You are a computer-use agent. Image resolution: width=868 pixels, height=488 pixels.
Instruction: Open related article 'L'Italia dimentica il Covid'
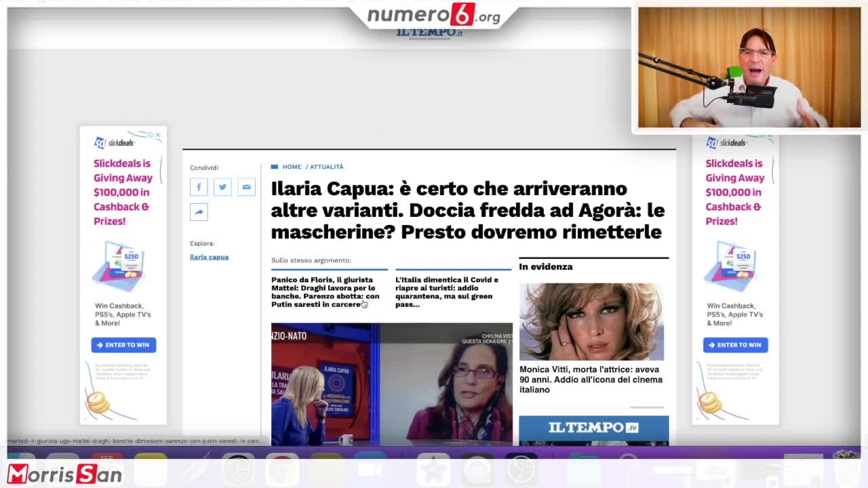point(447,292)
